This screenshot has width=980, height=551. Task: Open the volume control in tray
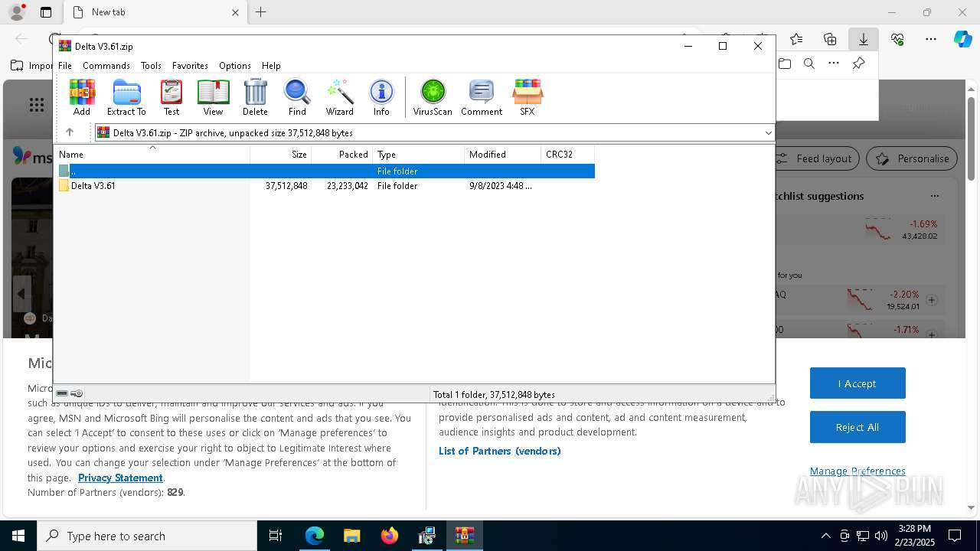[x=881, y=536]
